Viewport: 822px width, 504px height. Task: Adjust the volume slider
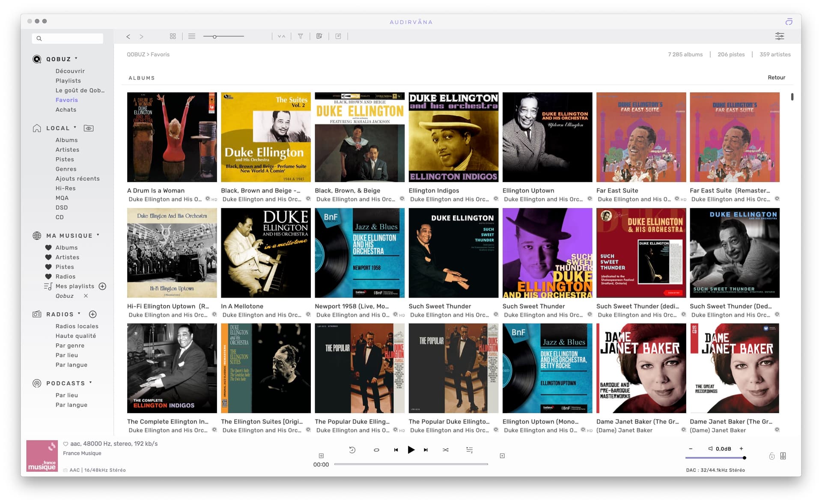[716, 458]
